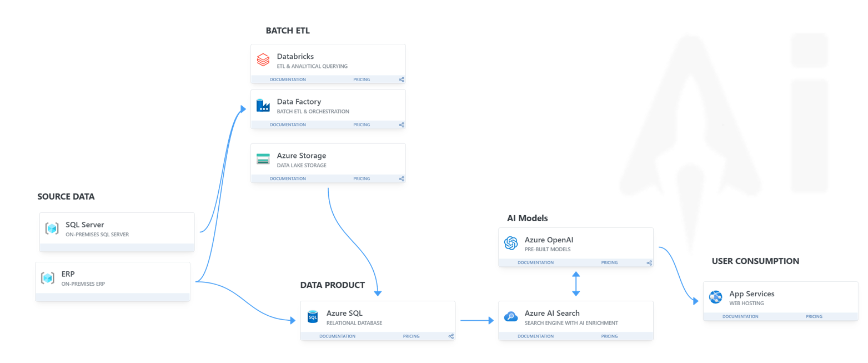This screenshot has height=363, width=868.
Task: Click the share icon on Azure SQL card
Action: tap(451, 336)
